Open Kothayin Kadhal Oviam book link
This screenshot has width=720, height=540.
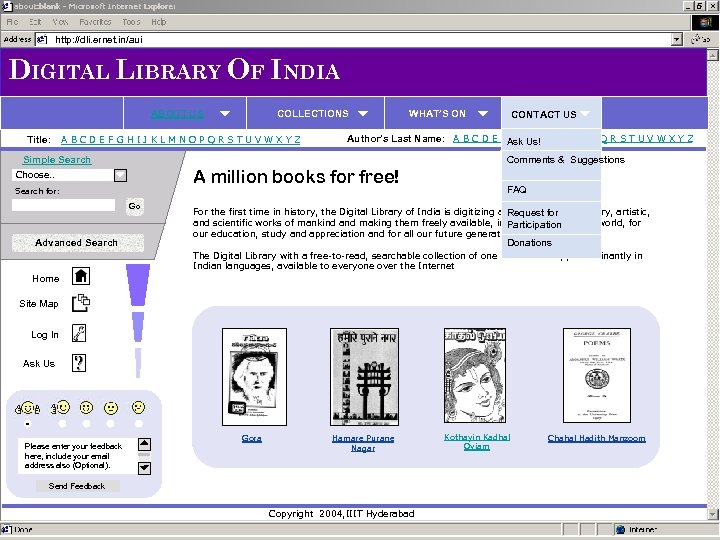pyautogui.click(x=477, y=441)
